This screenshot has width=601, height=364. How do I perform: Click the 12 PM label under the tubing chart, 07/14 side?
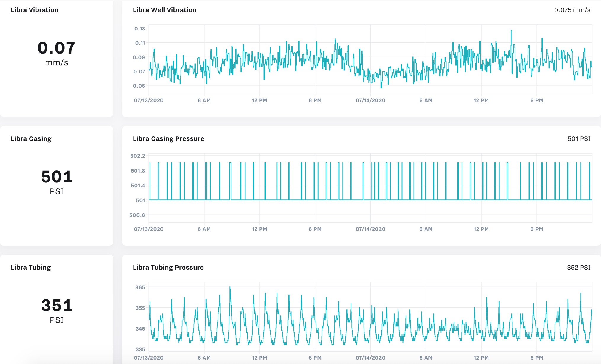[x=481, y=357]
